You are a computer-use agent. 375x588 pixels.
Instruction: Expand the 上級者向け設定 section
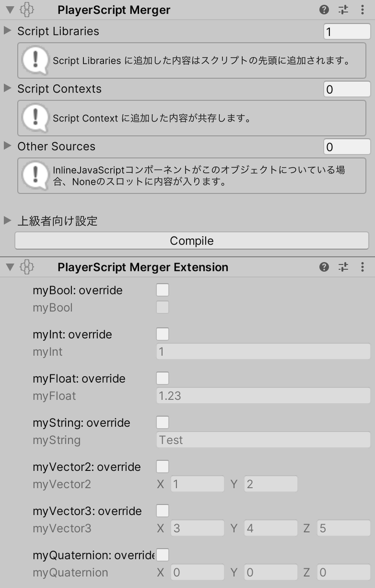[7, 220]
